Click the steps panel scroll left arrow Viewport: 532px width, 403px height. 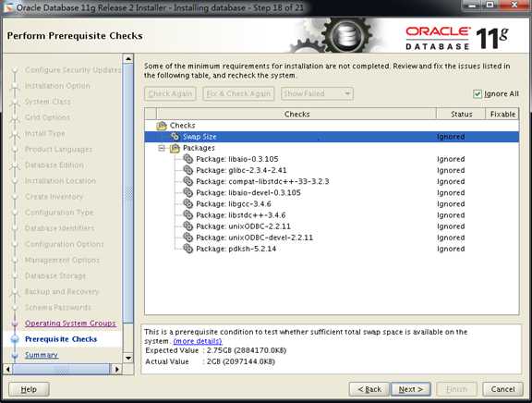8,369
